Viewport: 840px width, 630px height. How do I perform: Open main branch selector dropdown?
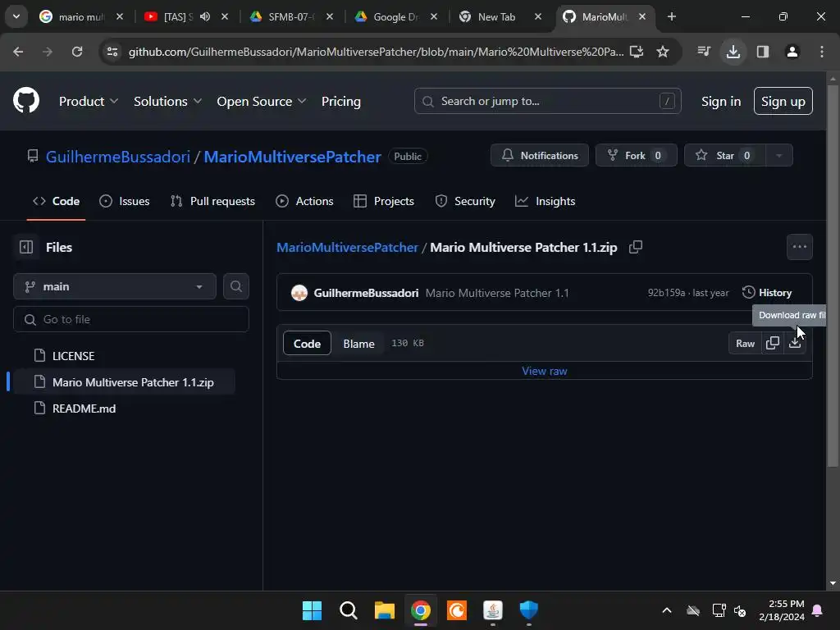pos(115,286)
